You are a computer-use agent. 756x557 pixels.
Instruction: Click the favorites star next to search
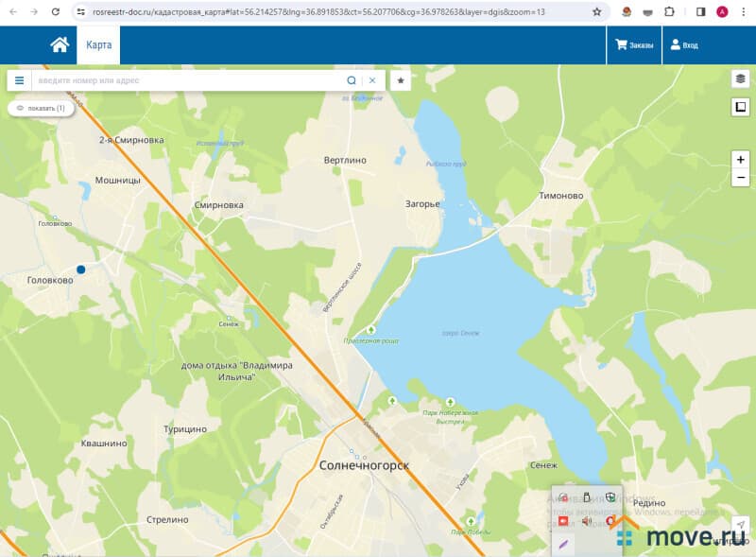click(x=401, y=80)
